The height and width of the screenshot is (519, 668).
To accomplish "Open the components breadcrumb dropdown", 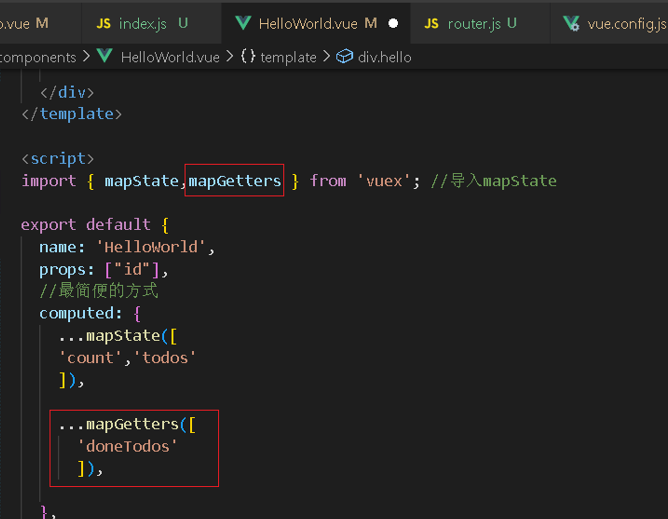I will tap(38, 57).
